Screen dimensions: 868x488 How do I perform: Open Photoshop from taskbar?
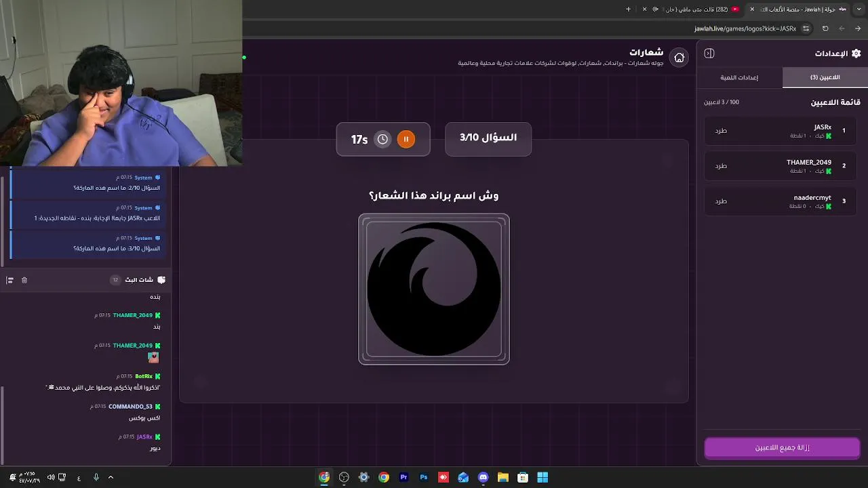(x=424, y=477)
